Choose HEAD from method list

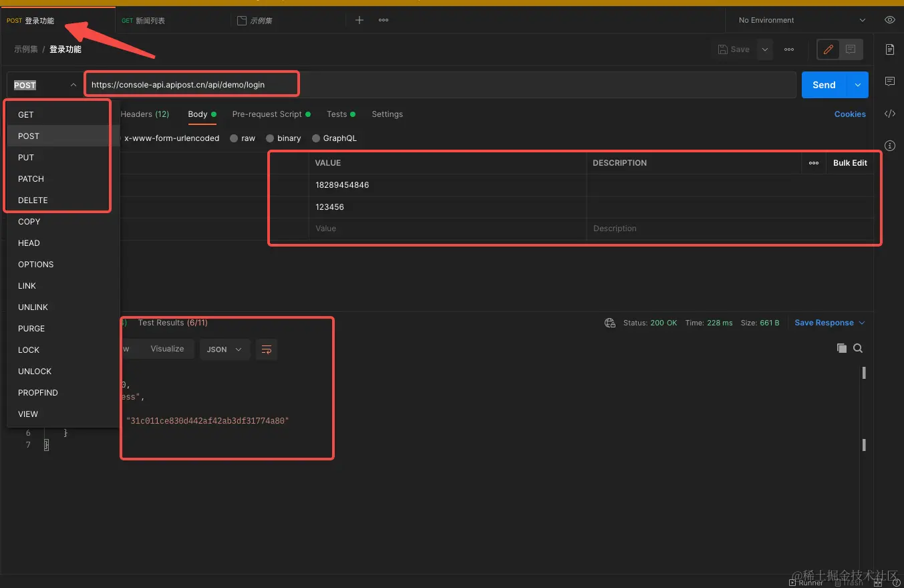point(63,243)
